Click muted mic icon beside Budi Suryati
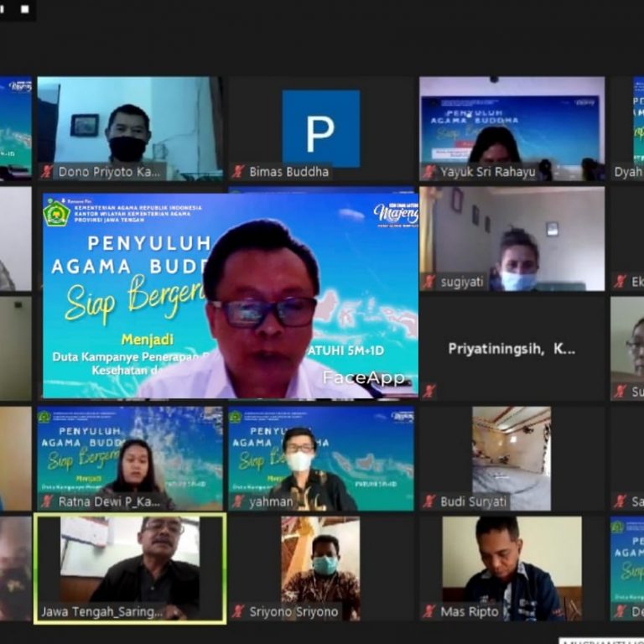 click(x=429, y=501)
